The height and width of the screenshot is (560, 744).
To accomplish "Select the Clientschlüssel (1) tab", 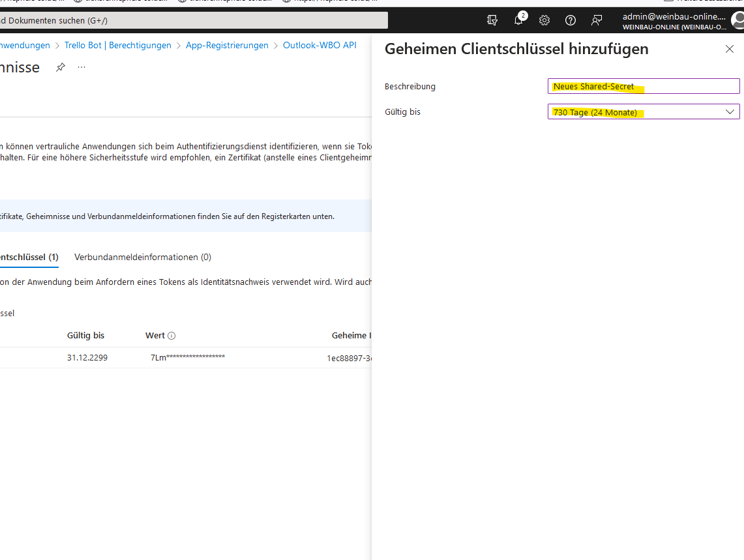I will (x=29, y=257).
